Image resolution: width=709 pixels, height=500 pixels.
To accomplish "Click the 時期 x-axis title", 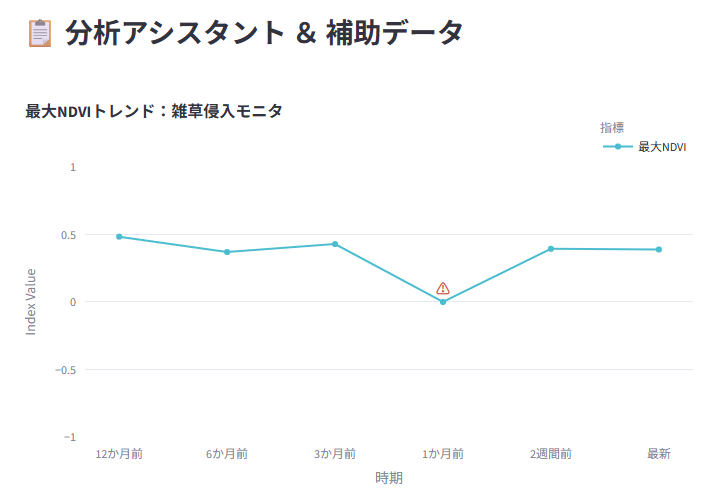I will tap(389, 478).
